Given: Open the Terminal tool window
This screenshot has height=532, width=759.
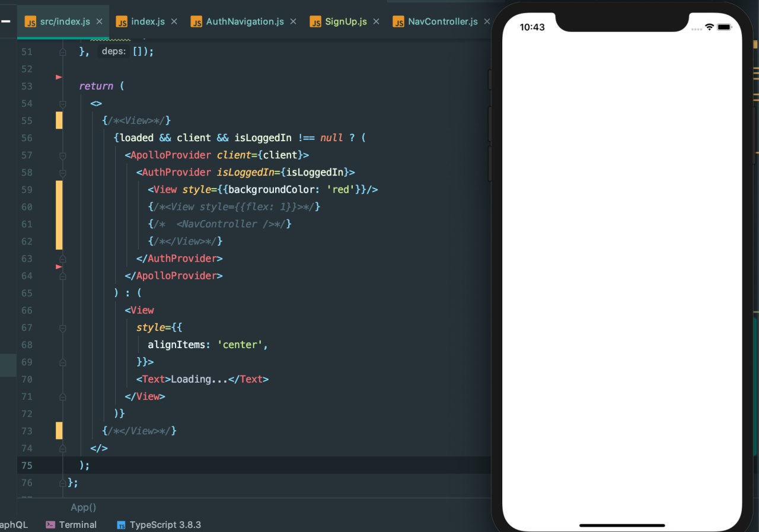Looking at the screenshot, I should 71,524.
